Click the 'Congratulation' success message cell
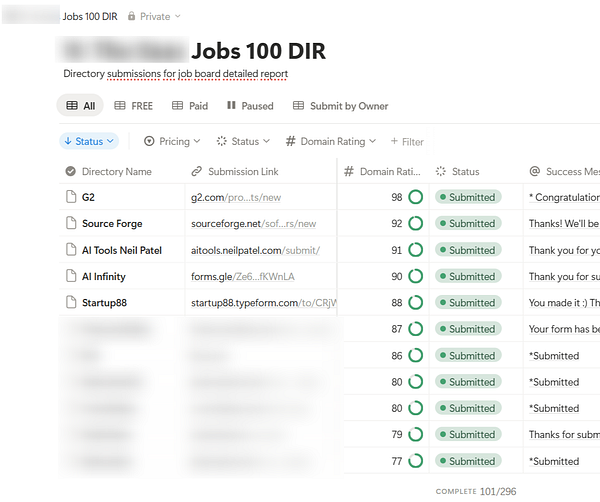 [562, 197]
